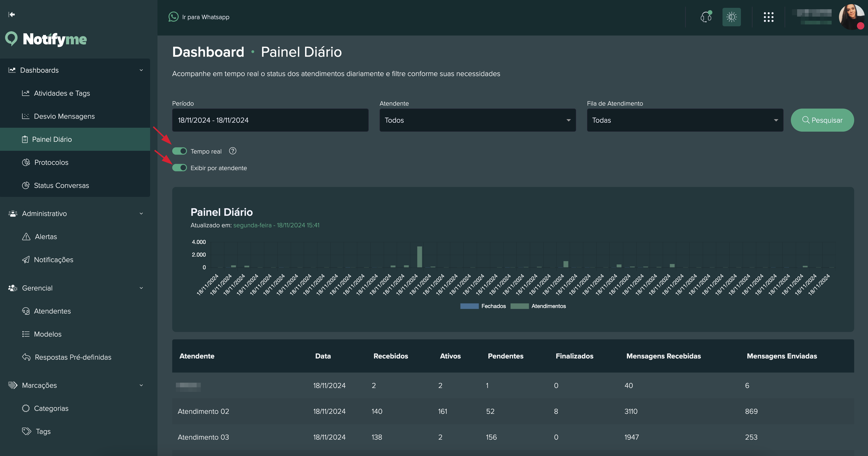Screen dimensions: 868x456
Task: Click the Pesquisar button
Action: tap(822, 120)
